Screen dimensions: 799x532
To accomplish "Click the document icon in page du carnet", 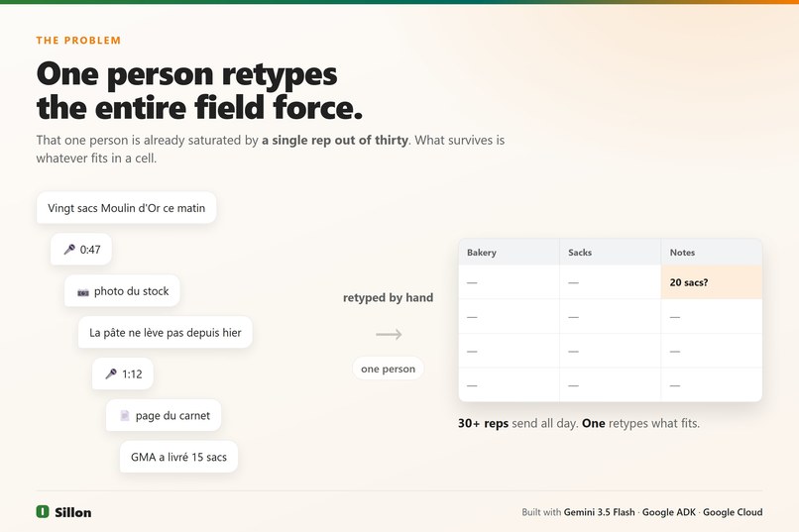I will 124,416.
